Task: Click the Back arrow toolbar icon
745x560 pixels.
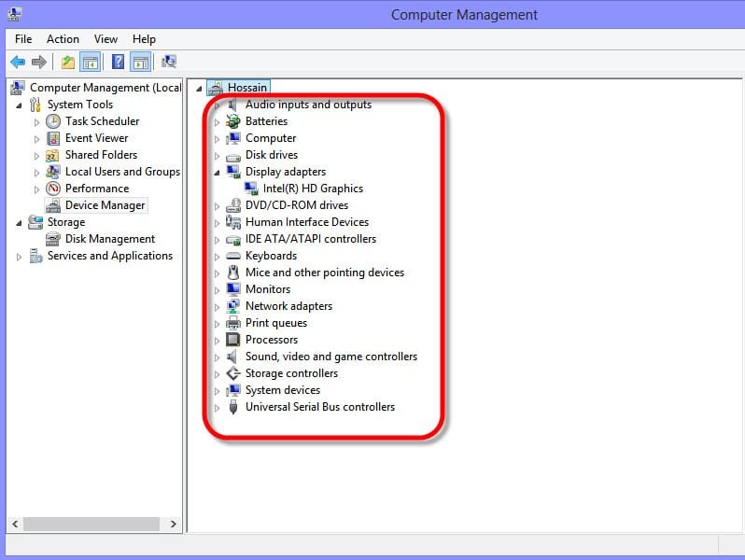Action: 18,62
